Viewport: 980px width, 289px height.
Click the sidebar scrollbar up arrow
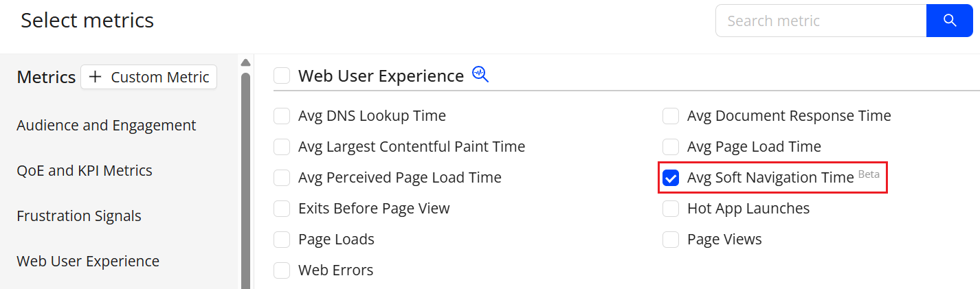click(245, 62)
